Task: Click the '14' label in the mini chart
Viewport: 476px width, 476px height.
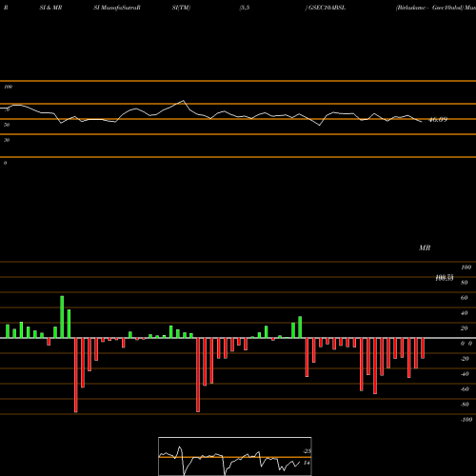Action: coord(307,463)
